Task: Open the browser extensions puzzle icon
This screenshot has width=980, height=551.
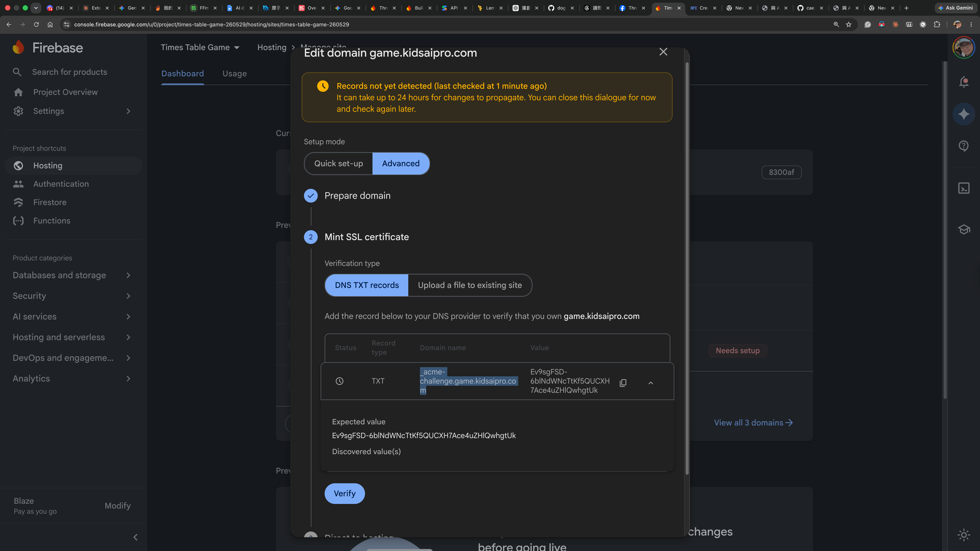Action: click(937, 24)
